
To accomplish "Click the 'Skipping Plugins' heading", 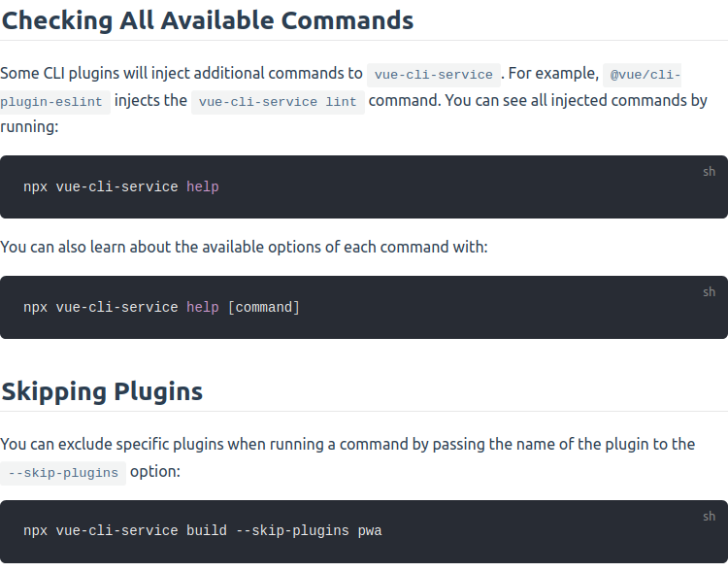I will [x=102, y=391].
